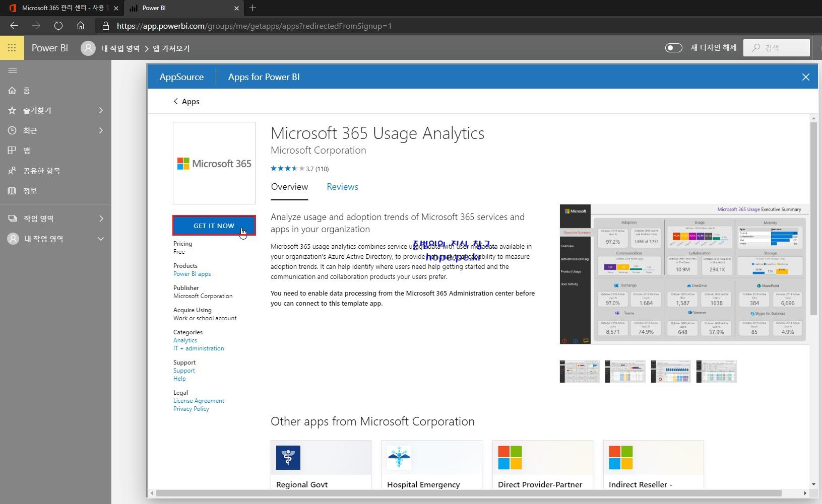Select the fourth screenshot thumbnail
Image resolution: width=822 pixels, height=504 pixels.
[716, 372]
